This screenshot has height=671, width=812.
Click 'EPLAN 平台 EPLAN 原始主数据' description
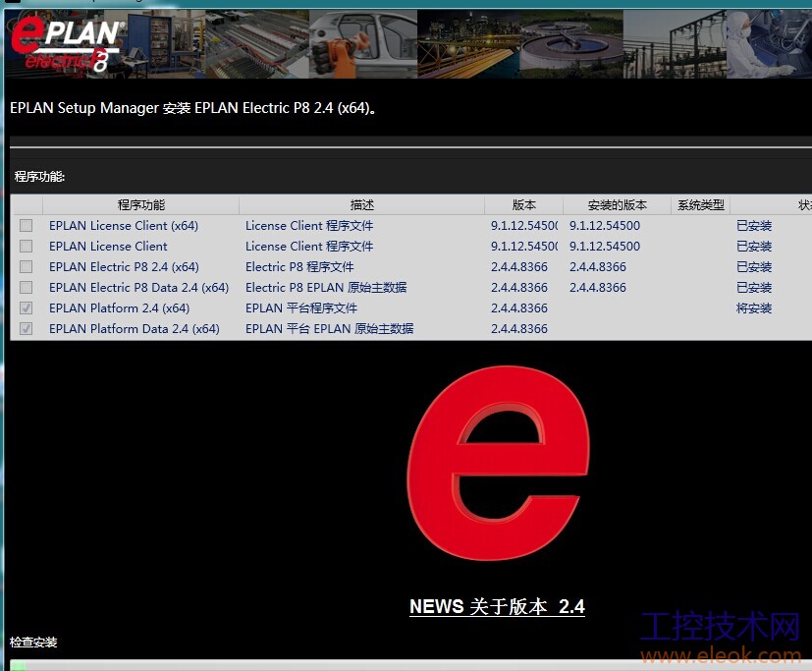click(329, 329)
